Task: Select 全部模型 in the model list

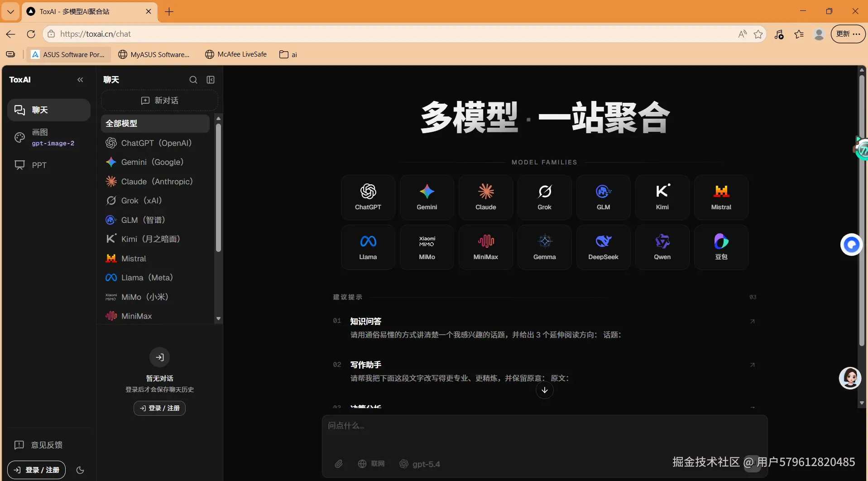Action: (x=155, y=123)
